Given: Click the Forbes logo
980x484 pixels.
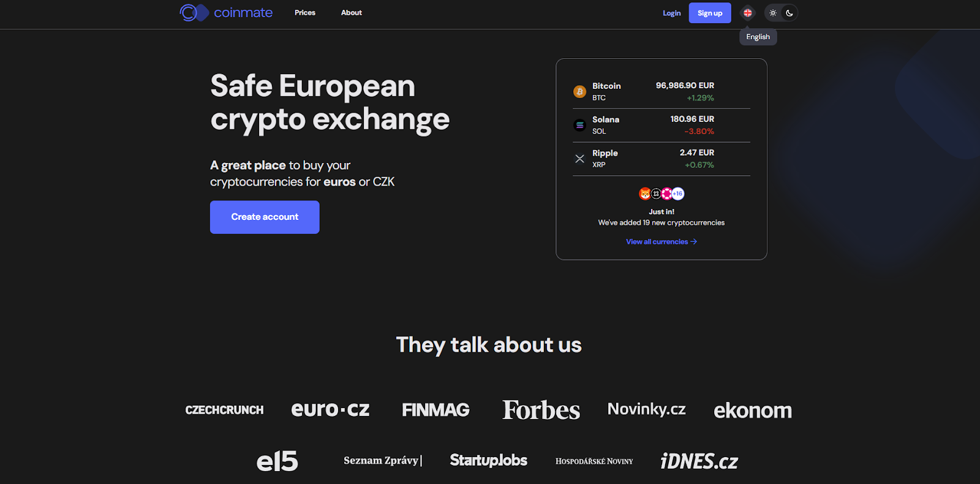Looking at the screenshot, I should pyautogui.click(x=541, y=410).
